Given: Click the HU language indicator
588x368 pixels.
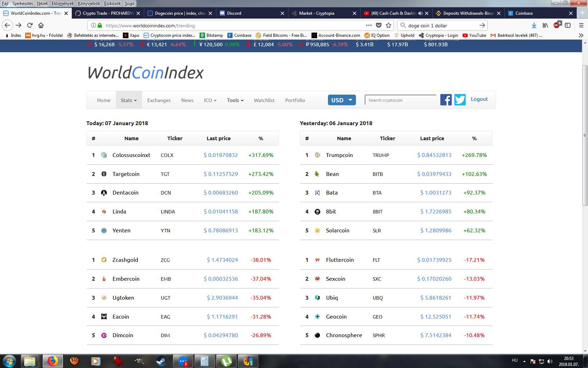Looking at the screenshot, I should tap(514, 360).
